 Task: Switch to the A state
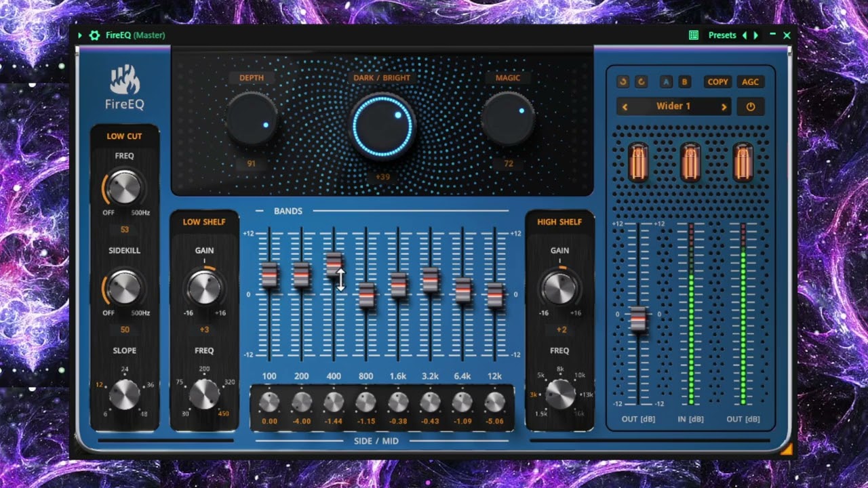pos(667,82)
